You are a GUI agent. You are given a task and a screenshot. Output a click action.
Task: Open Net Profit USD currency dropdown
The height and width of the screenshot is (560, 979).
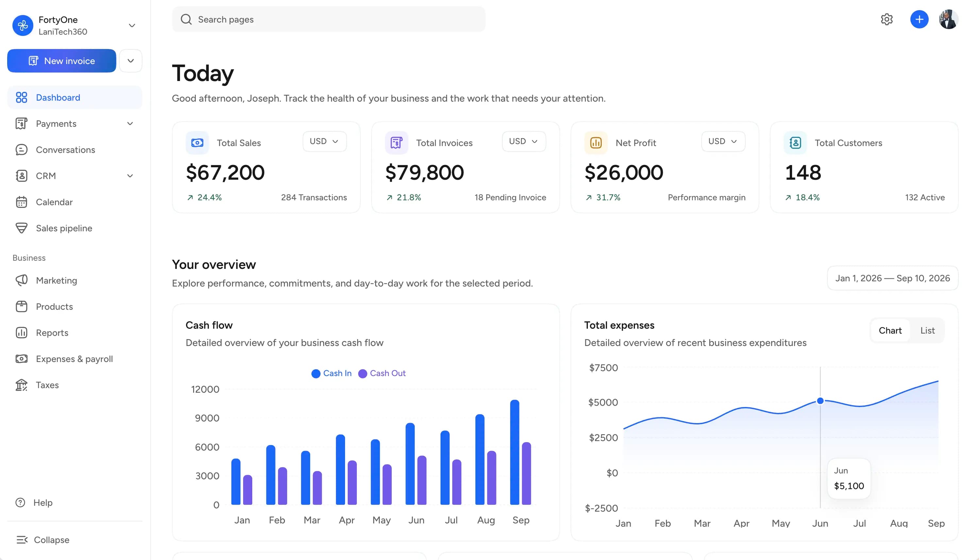(x=723, y=141)
